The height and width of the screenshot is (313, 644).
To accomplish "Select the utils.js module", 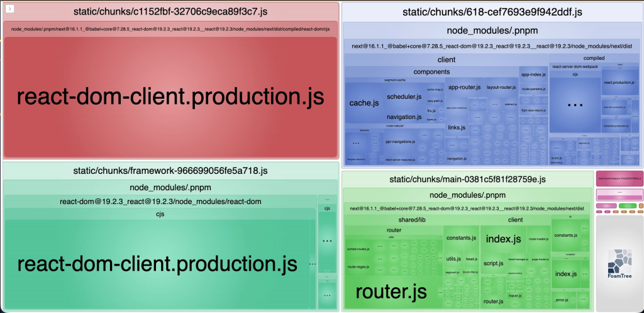I will pyautogui.click(x=453, y=259).
